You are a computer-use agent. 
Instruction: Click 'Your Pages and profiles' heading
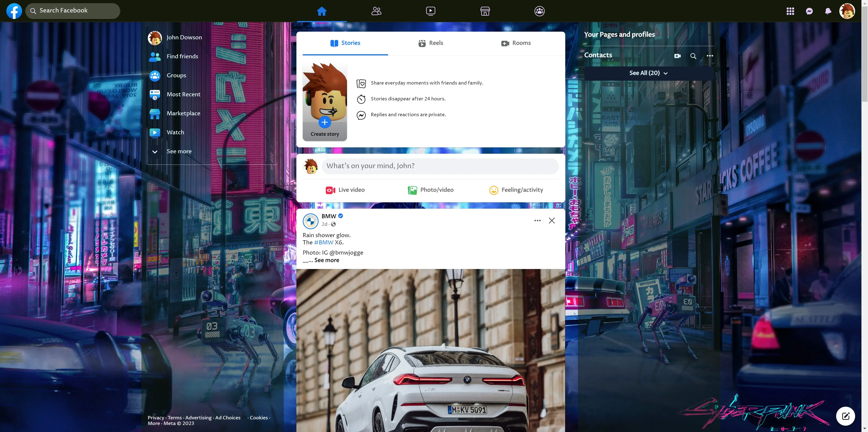(x=619, y=34)
